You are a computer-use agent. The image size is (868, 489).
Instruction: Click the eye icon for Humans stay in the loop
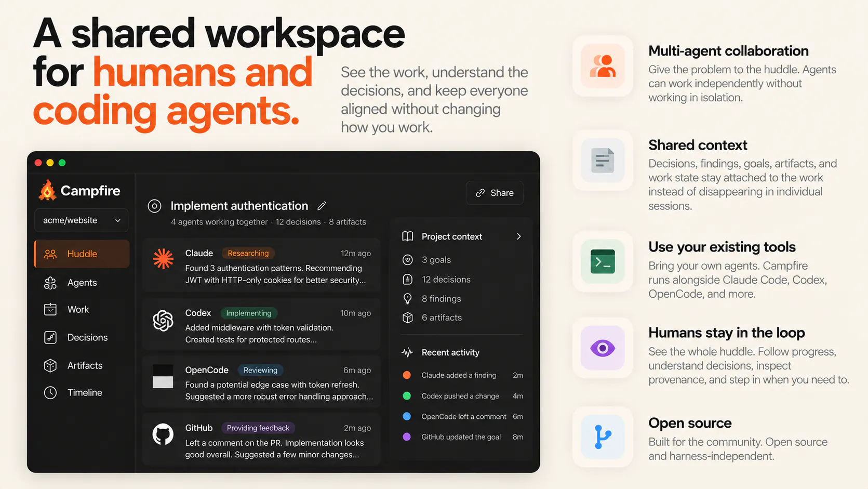pyautogui.click(x=603, y=348)
